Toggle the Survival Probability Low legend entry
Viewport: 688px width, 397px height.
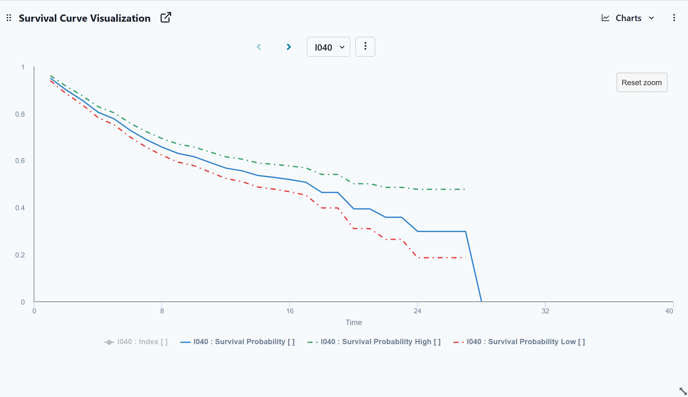point(520,342)
